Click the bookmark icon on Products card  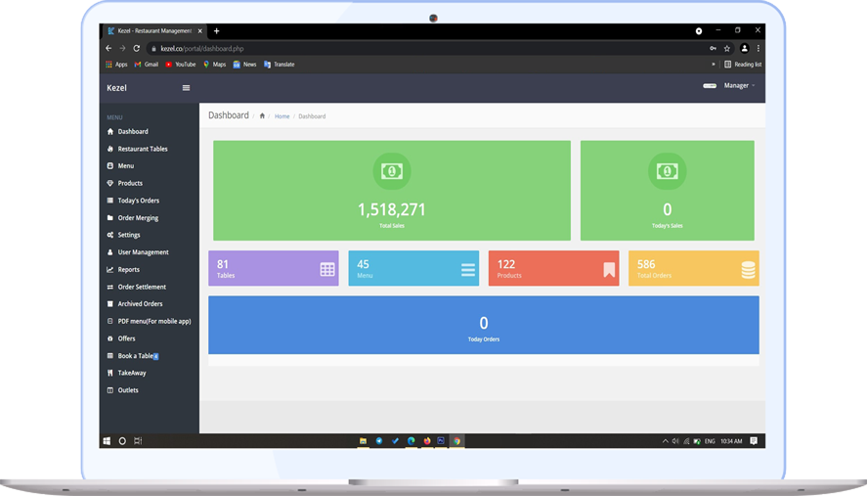609,270
